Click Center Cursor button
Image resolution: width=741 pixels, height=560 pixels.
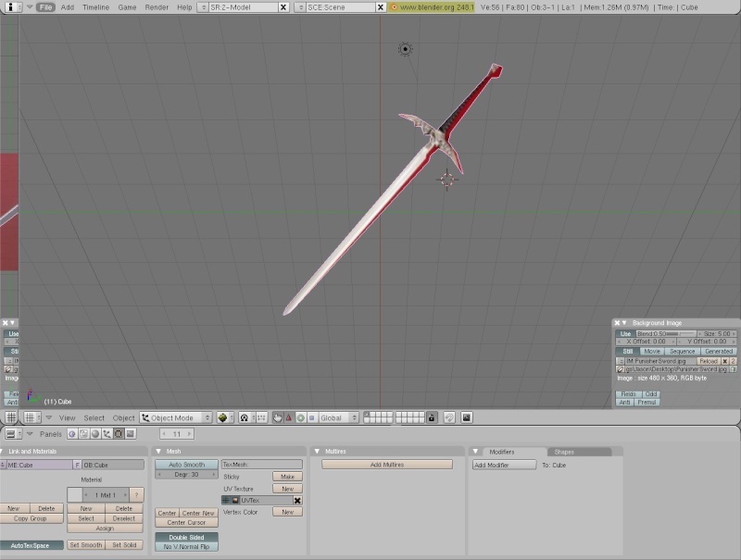(x=186, y=523)
